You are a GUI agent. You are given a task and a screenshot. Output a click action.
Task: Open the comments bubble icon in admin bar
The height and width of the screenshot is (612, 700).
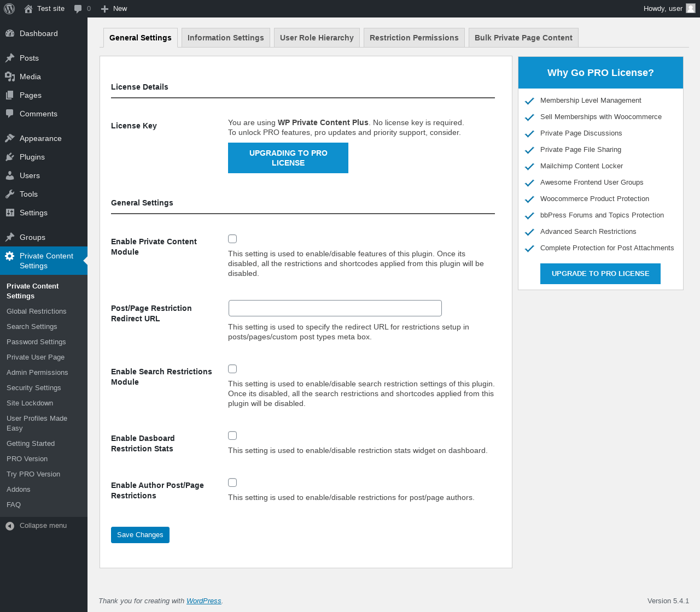coord(78,9)
